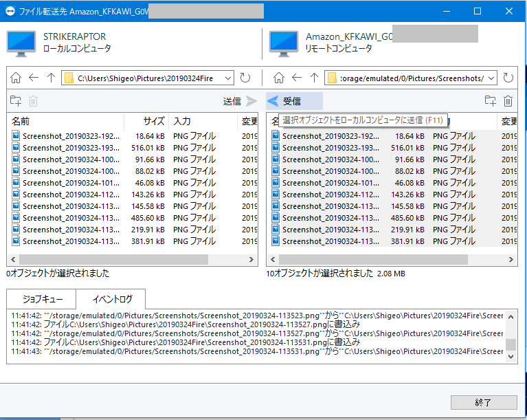Select local file sized 143.26 kB
This screenshot has height=420, width=527.
pyautogui.click(x=133, y=195)
